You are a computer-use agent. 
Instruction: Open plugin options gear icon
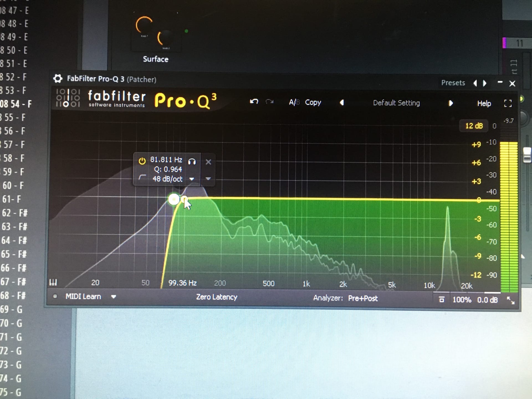[x=58, y=79]
